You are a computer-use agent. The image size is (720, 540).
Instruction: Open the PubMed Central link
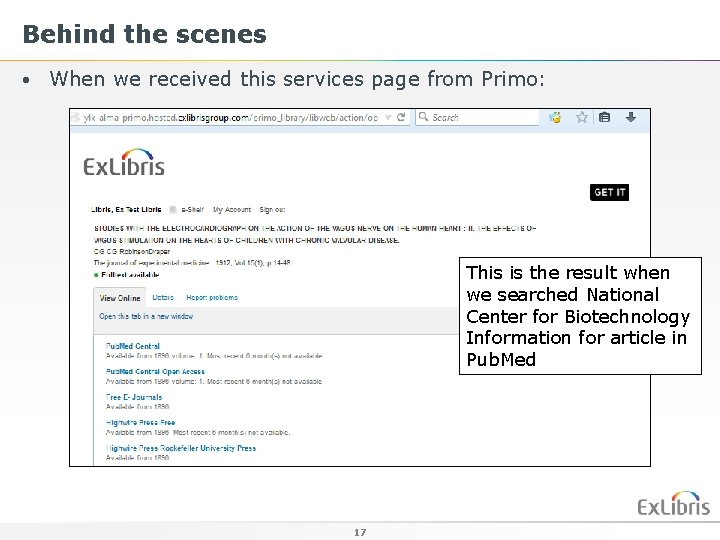(x=133, y=346)
